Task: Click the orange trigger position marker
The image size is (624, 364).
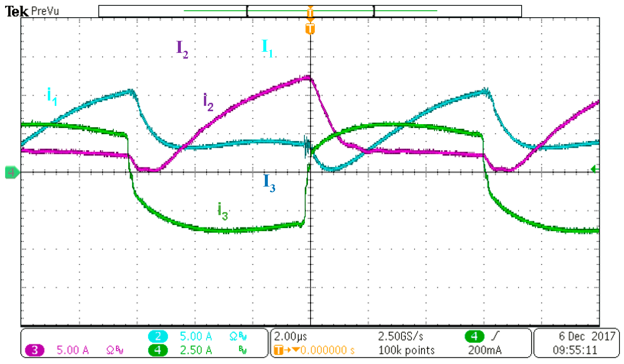Action: pos(310,29)
